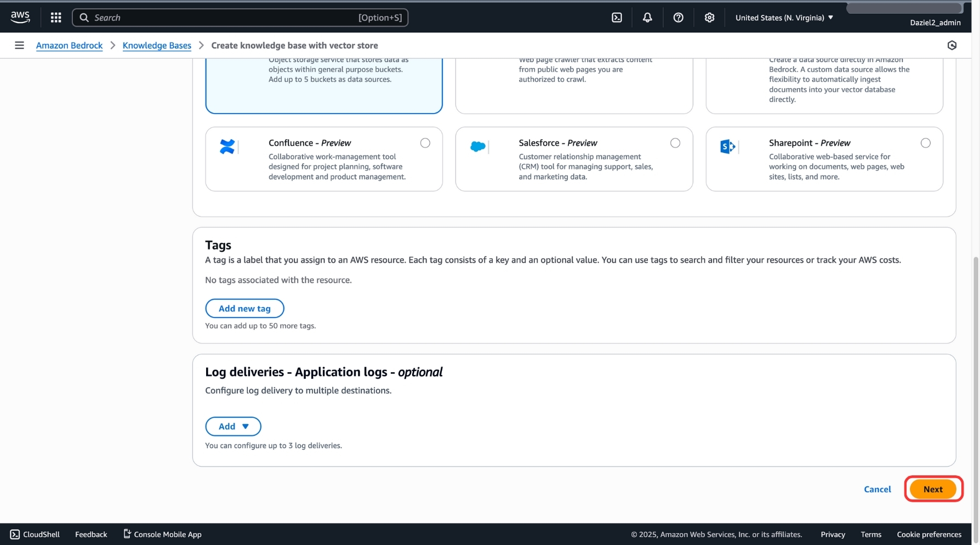Open the Add log delivery dropdown
Image resolution: width=980 pixels, height=545 pixels.
pos(233,426)
